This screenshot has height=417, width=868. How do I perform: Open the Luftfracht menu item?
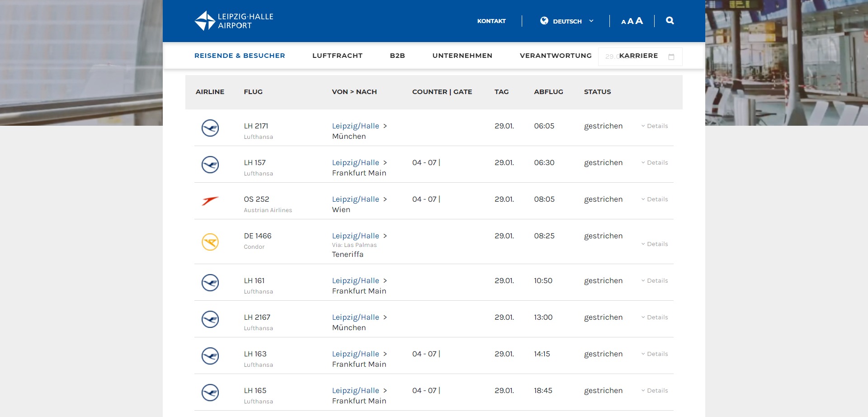(337, 56)
